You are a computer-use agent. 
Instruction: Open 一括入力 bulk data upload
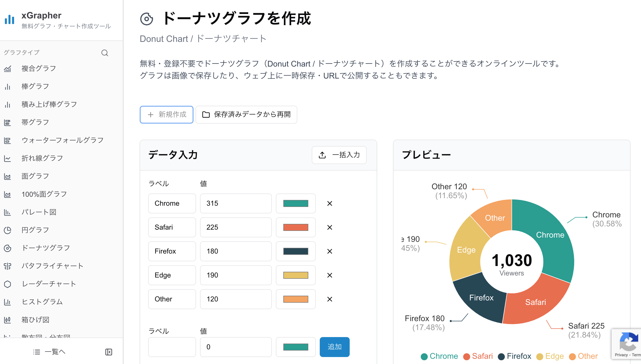click(x=339, y=155)
